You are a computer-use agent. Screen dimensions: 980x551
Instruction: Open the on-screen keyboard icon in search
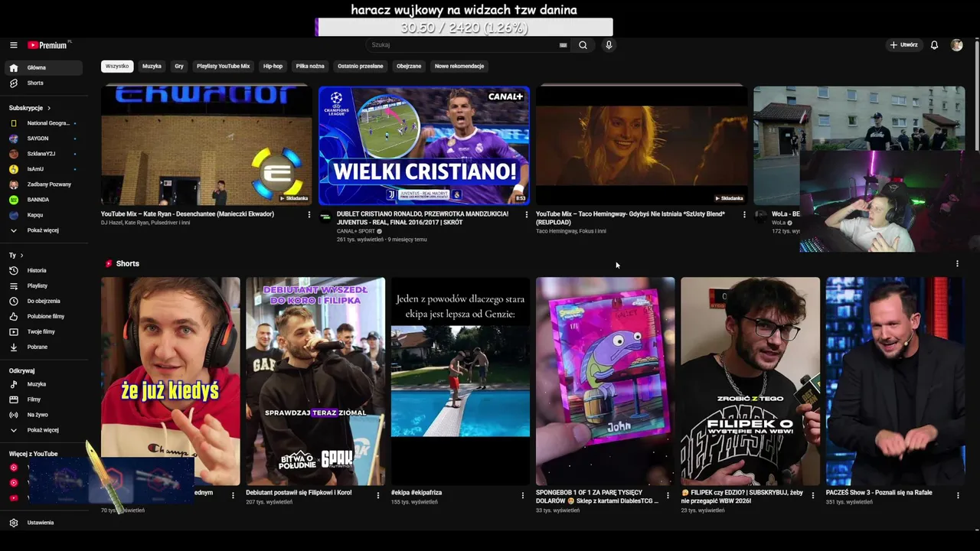(563, 45)
